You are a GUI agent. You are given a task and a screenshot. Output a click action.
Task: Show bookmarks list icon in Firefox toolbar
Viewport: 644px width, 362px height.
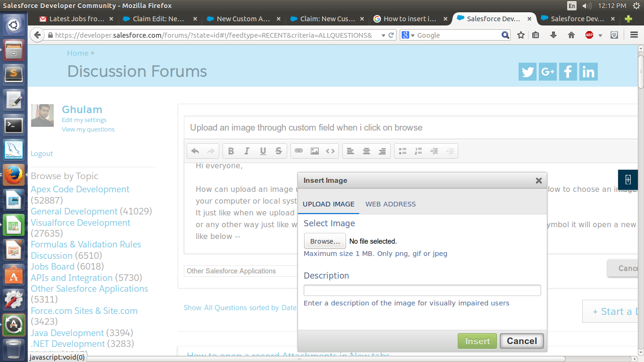click(x=536, y=35)
